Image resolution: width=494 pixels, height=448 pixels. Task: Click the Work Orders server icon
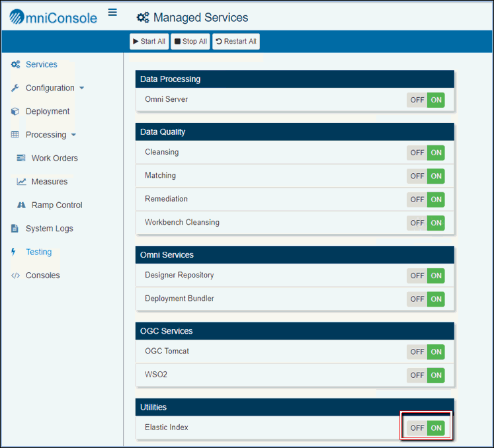[21, 159]
